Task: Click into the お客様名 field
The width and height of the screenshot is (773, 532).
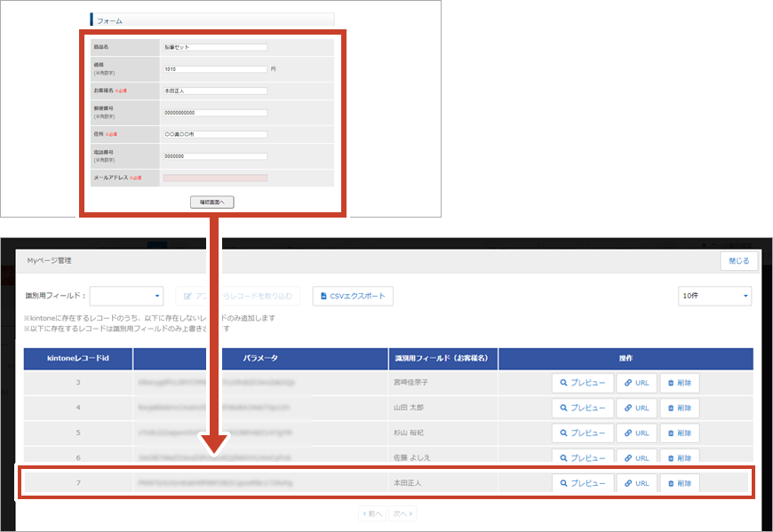Action: click(215, 91)
